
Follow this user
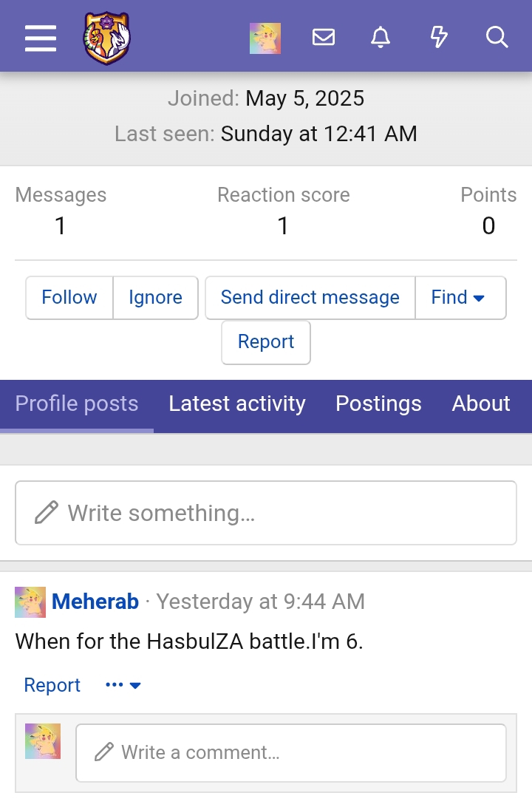click(x=69, y=297)
